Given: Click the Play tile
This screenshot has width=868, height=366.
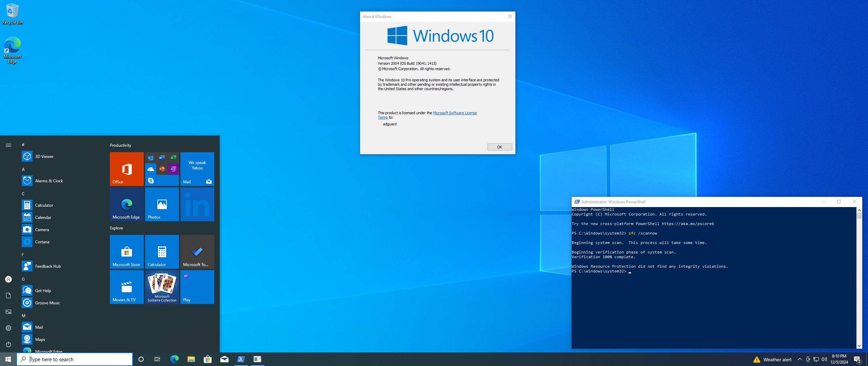Looking at the screenshot, I should tap(197, 287).
